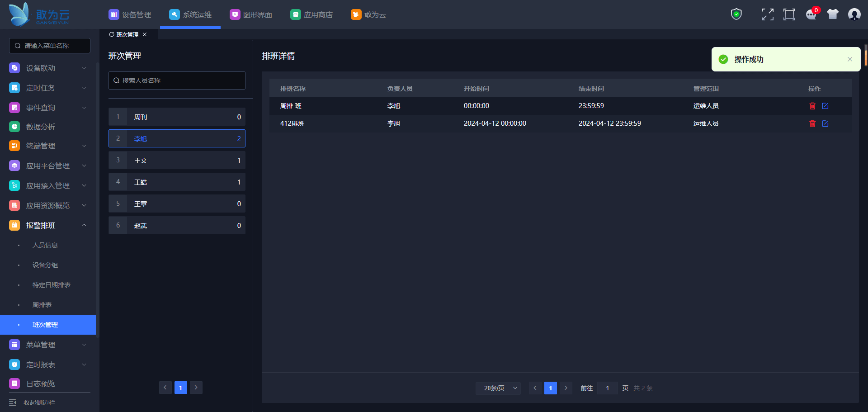Image resolution: width=868 pixels, height=412 pixels.
Task: Close the 班次管理 page tab
Action: click(x=145, y=34)
